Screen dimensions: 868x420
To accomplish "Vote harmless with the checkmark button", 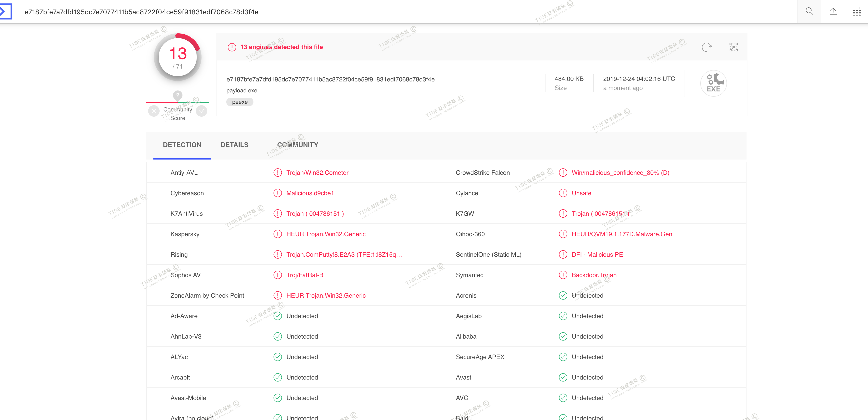I will pyautogui.click(x=202, y=111).
